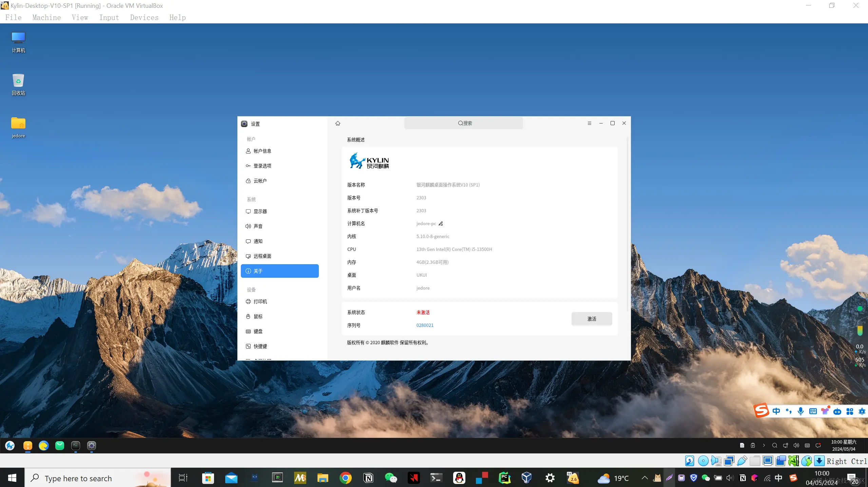Screen dimensions: 868x487
Task: Click the 激活 activate button
Action: click(592, 319)
